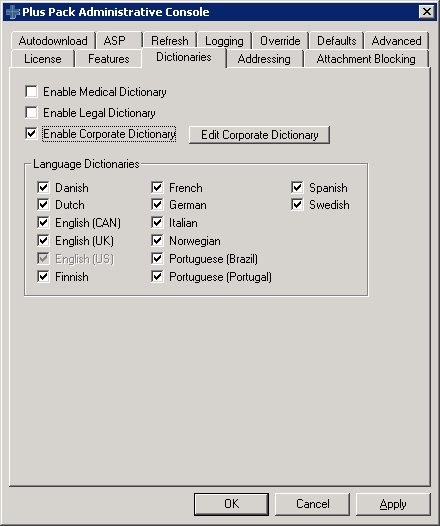Click the greyed-out English (US) checkbox
This screenshot has width=440, height=526.
(x=43, y=259)
